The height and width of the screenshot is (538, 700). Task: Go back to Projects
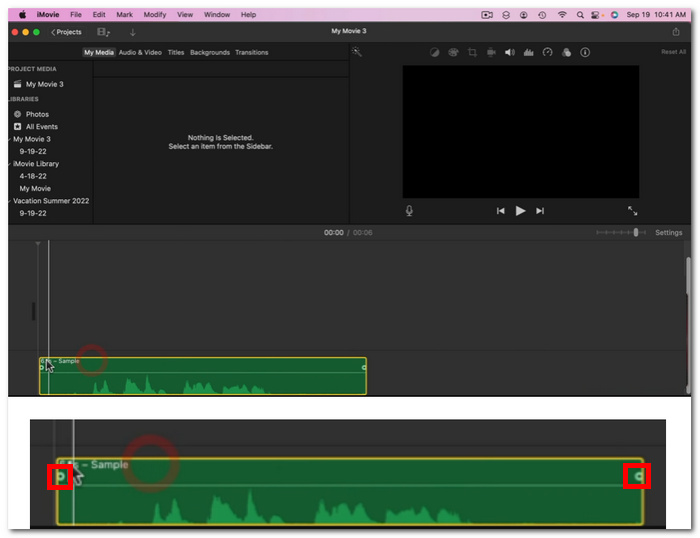[66, 32]
